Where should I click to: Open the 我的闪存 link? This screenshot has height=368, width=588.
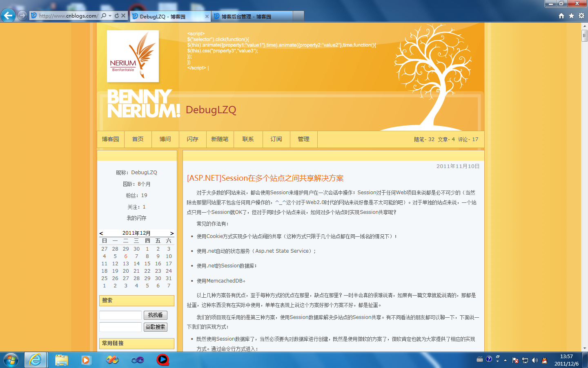click(x=136, y=218)
